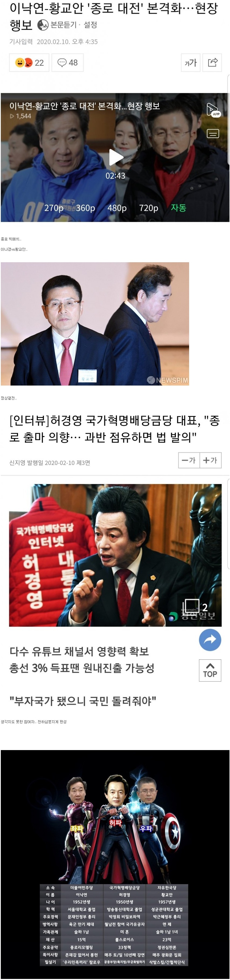
Task: Open the 설정 settings link
Action: tap(90, 25)
